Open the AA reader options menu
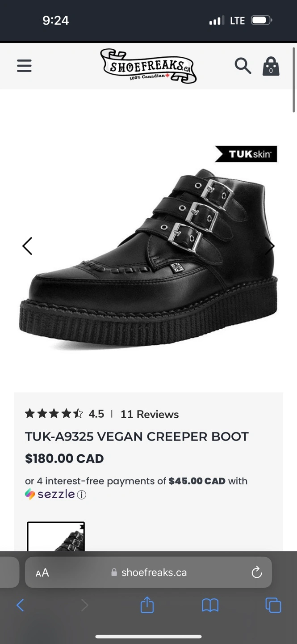Image resolution: width=297 pixels, height=644 pixels. click(42, 573)
